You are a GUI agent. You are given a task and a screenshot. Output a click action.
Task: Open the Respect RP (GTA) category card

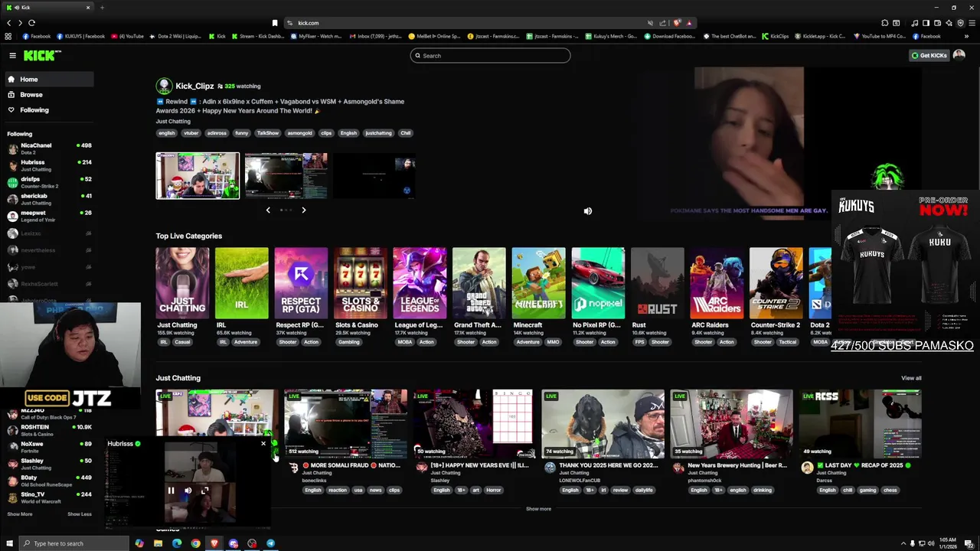coord(301,282)
